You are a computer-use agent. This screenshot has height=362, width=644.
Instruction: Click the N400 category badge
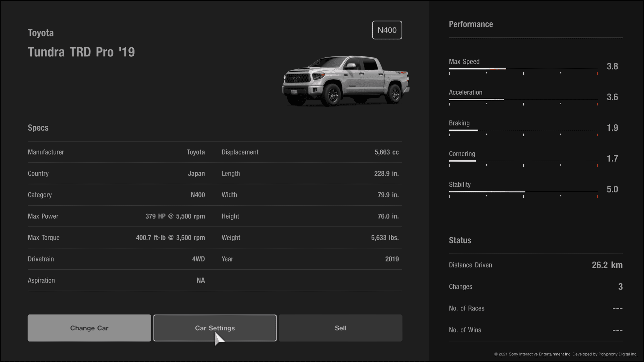(x=387, y=30)
